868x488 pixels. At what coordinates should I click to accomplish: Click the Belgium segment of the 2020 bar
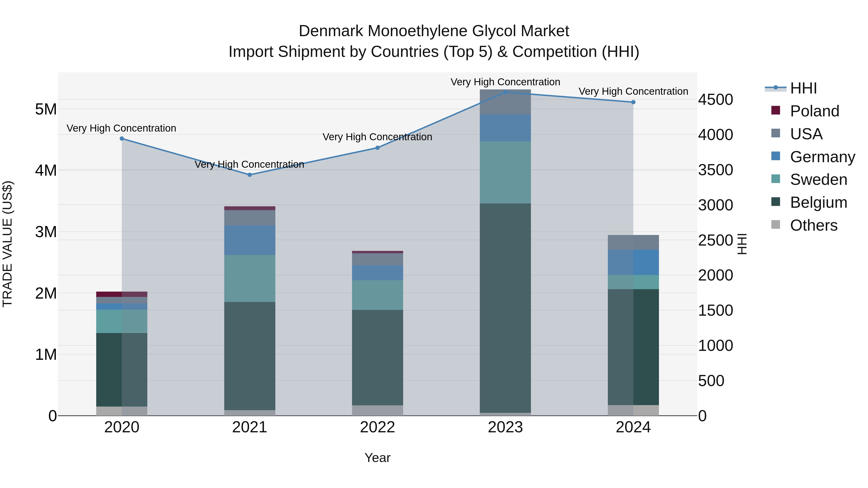122,370
